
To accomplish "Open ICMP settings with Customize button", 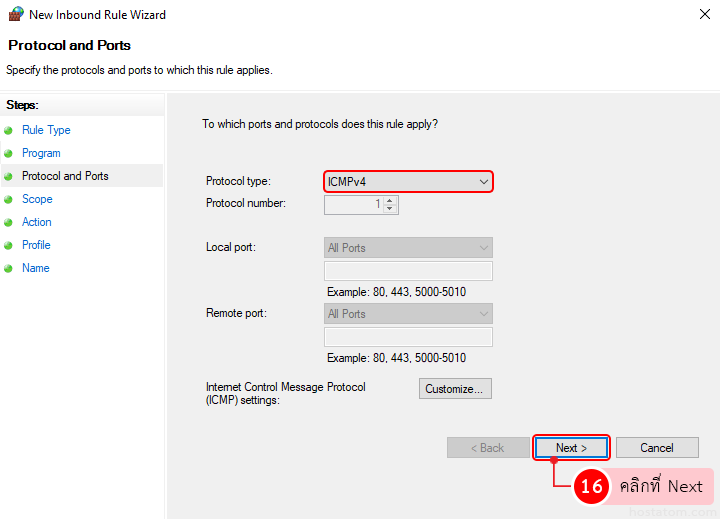I will [x=455, y=389].
